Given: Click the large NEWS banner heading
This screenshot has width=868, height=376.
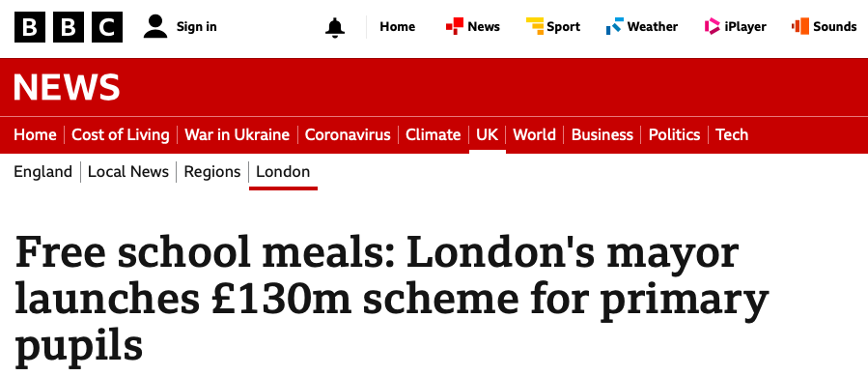Looking at the screenshot, I should pos(67,88).
